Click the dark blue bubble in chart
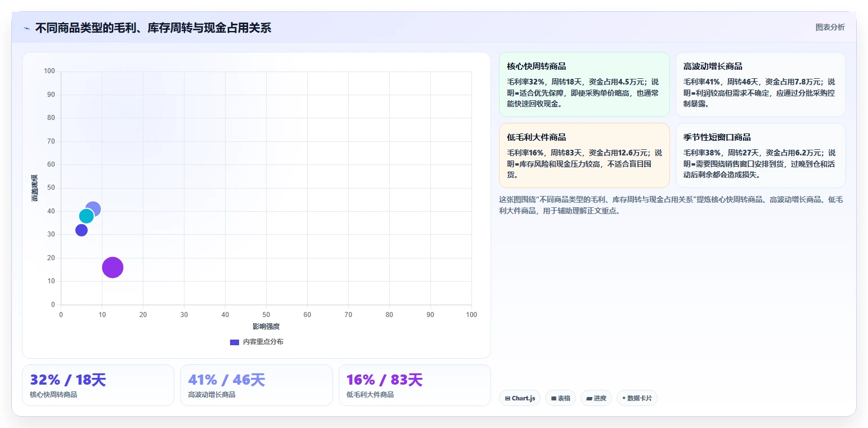Screen dimensions: 868x428 [x=82, y=230]
